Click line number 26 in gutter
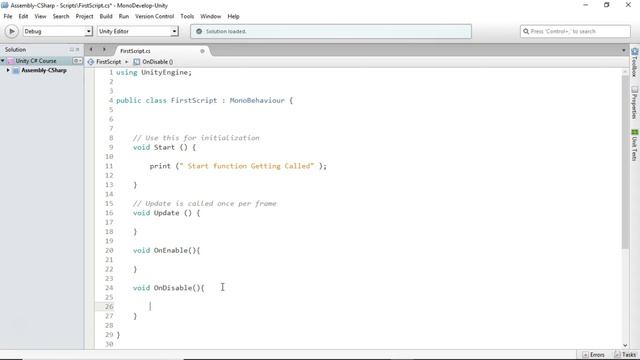Image resolution: width=640 pixels, height=360 pixels. coord(109,307)
